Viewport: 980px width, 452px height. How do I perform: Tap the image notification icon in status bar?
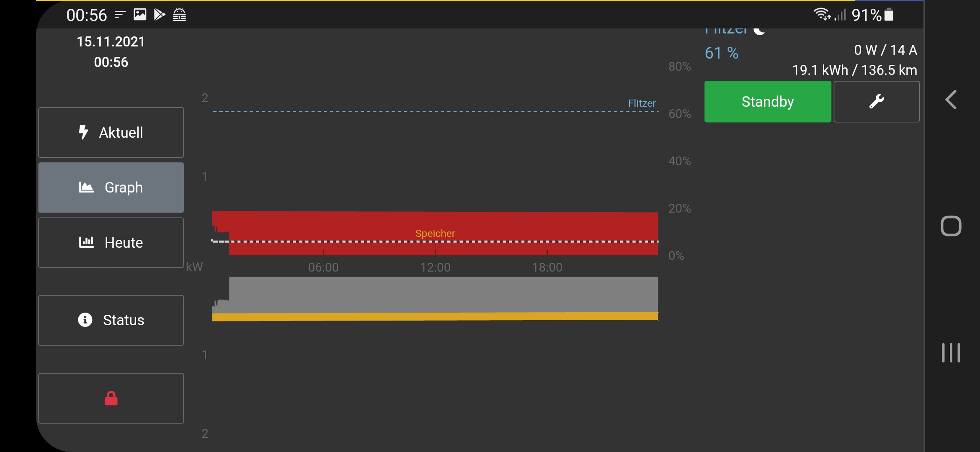(140, 15)
